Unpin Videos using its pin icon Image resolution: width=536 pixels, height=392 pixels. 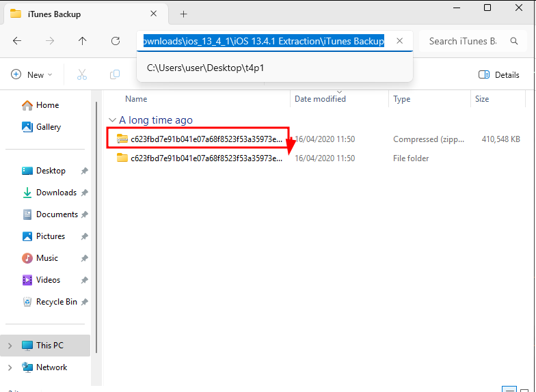point(85,280)
